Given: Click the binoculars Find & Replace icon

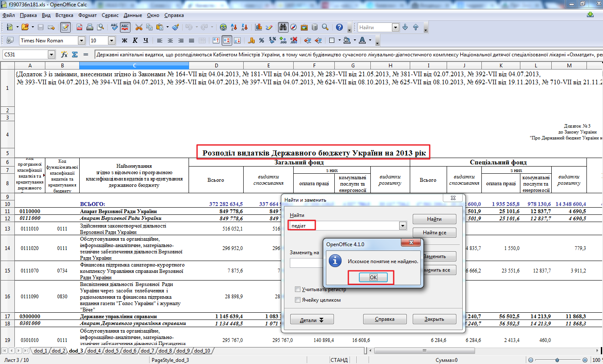Looking at the screenshot, I should (283, 27).
